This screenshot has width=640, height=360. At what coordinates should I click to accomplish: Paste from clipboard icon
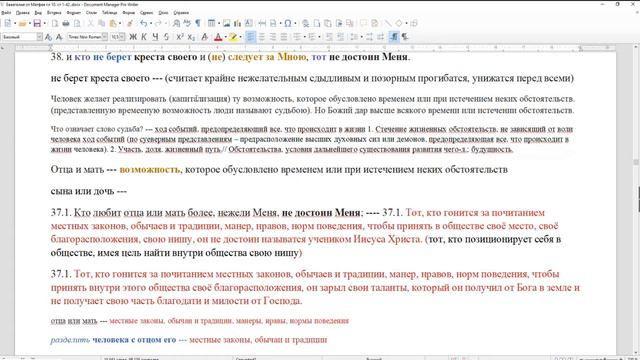tap(113, 23)
